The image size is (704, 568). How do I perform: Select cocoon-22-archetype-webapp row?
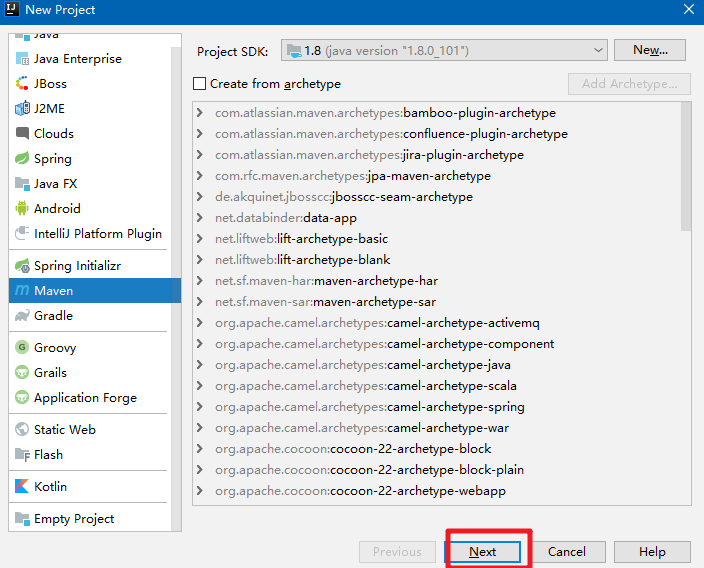(439, 491)
